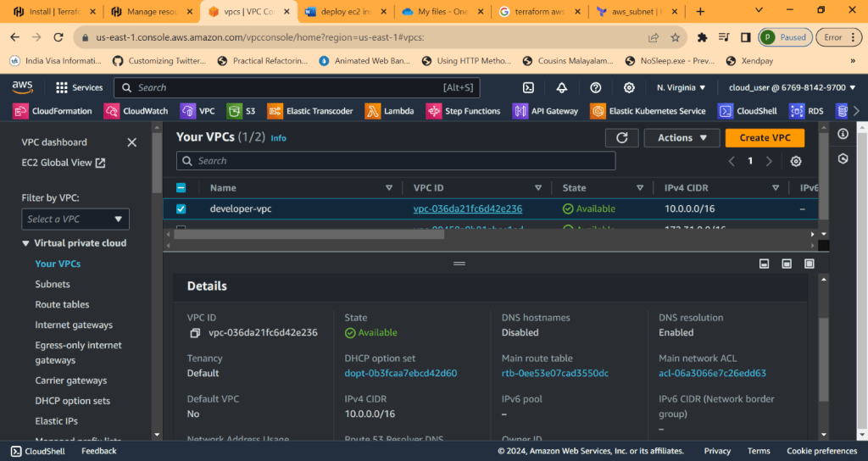This screenshot has height=461, width=868.
Task: Open the Services grid menu
Action: (79, 87)
